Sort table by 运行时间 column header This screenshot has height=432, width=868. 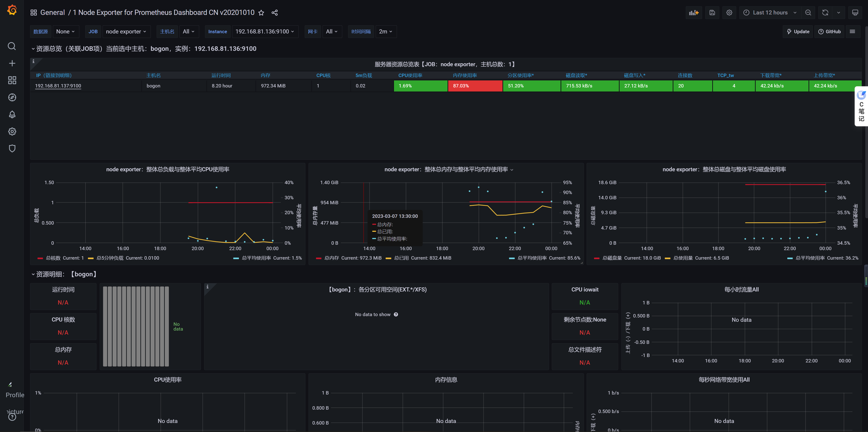coord(221,75)
